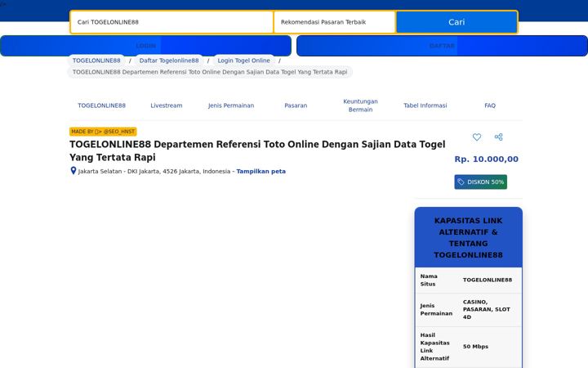
Task: Click the heart favorite icon
Action: (477, 137)
